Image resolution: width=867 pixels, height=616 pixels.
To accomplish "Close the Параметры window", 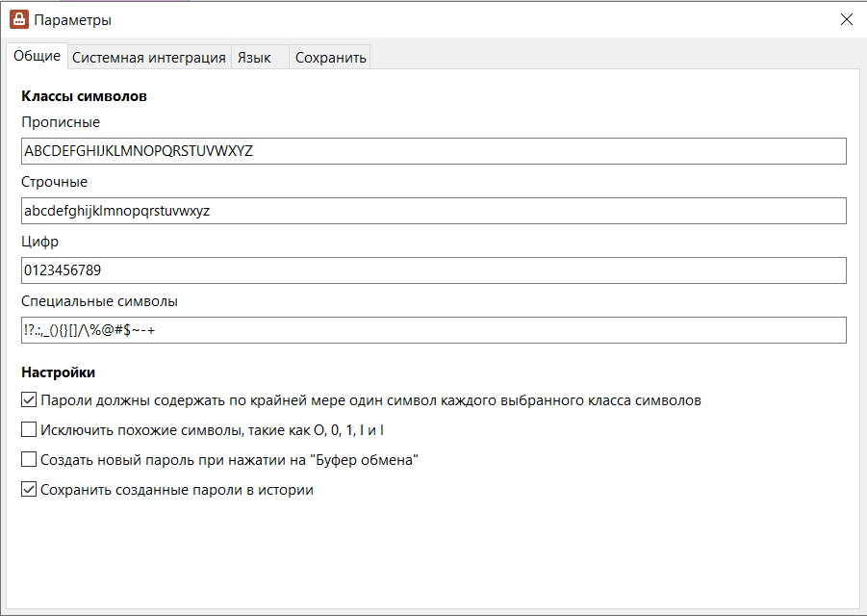I will point(847,19).
